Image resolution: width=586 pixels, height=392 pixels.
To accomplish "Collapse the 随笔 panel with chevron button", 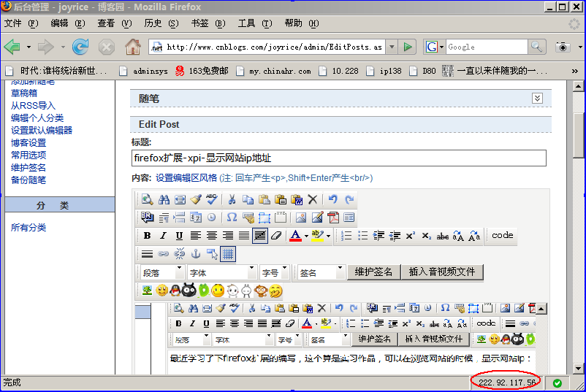I will (537, 98).
